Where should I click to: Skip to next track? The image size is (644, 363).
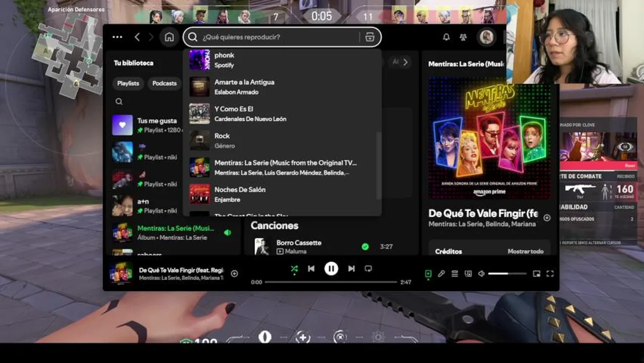pos(351,269)
